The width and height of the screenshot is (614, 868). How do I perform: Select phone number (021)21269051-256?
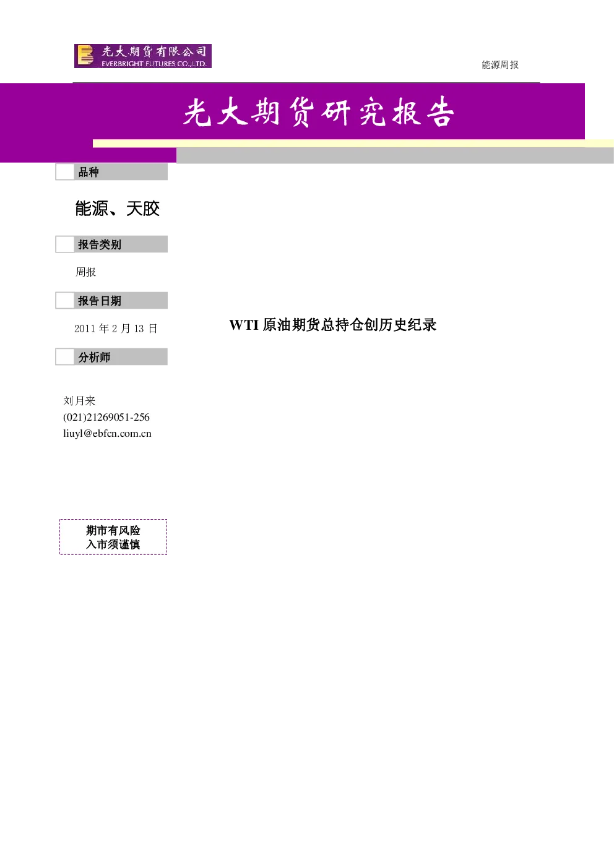pyautogui.click(x=106, y=418)
